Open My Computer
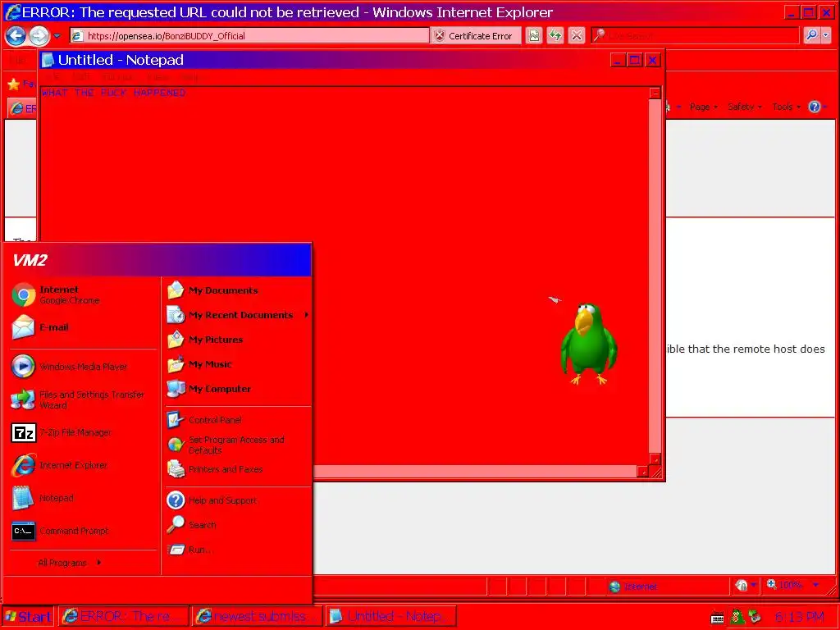This screenshot has width=840, height=630. point(237,389)
